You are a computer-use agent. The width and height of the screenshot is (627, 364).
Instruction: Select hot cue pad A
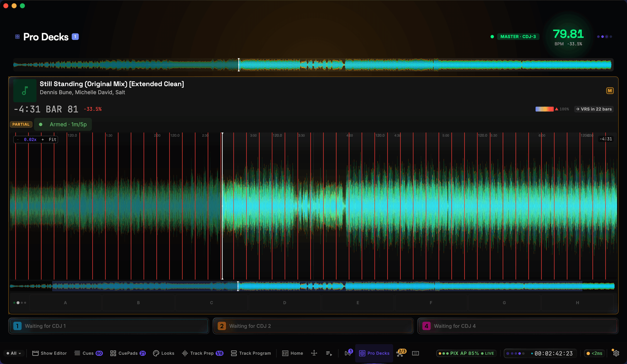coord(65,303)
